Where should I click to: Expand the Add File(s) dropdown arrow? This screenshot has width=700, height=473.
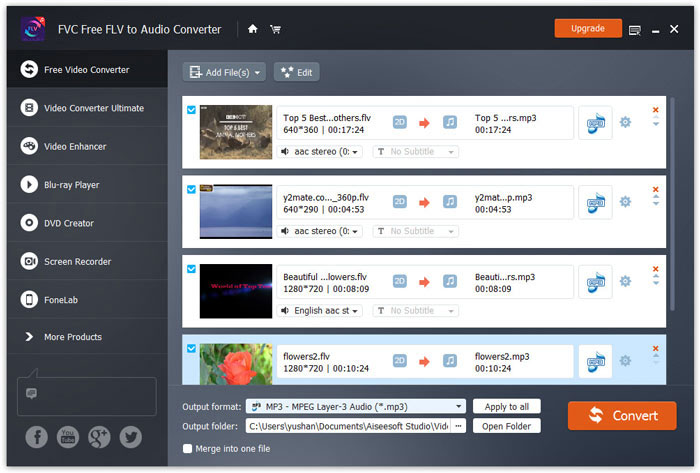coord(257,73)
